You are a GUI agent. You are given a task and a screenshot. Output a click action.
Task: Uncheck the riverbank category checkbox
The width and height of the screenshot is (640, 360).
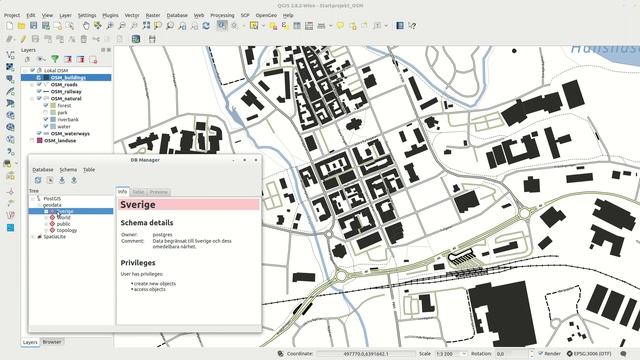(46, 120)
